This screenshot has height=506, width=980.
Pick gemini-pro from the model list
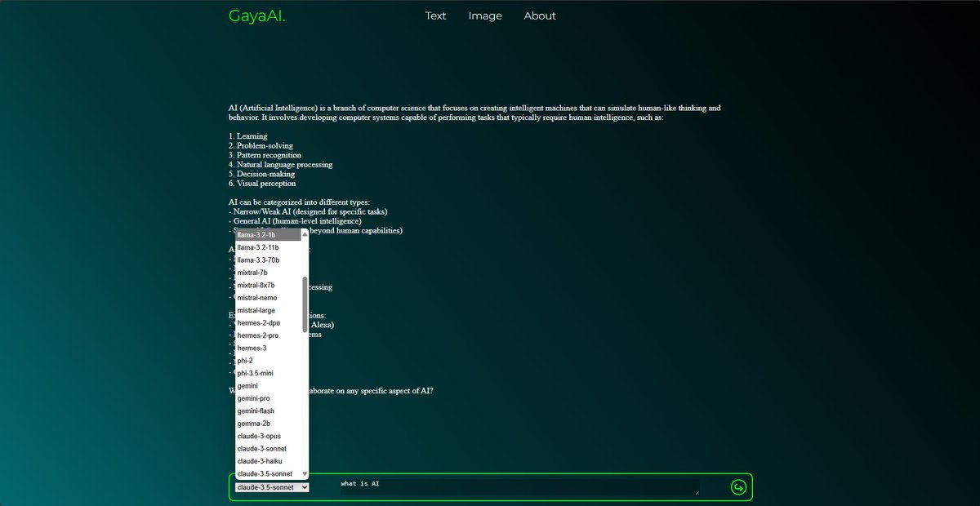point(268,398)
